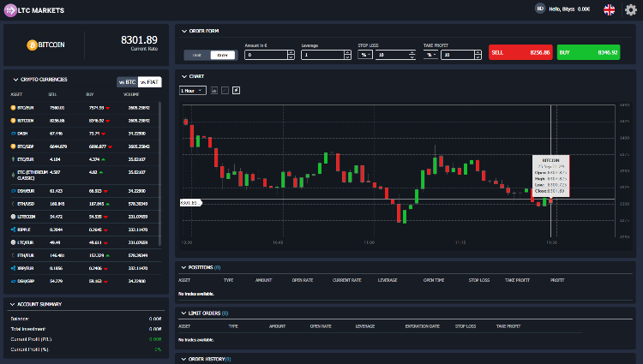The height and width of the screenshot is (364, 643).
Task: Increase Take Profit with stepper up arrow
Action: pyautogui.click(x=478, y=52)
